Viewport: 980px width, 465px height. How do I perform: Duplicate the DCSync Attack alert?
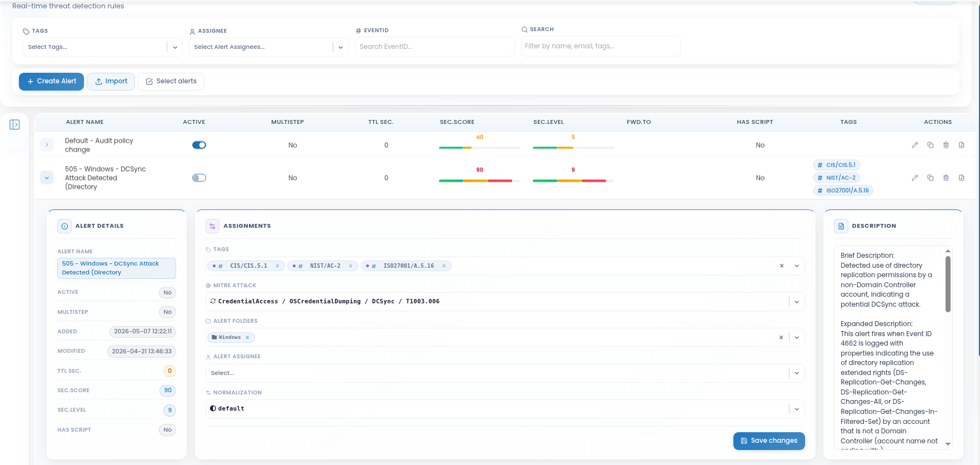click(x=930, y=178)
